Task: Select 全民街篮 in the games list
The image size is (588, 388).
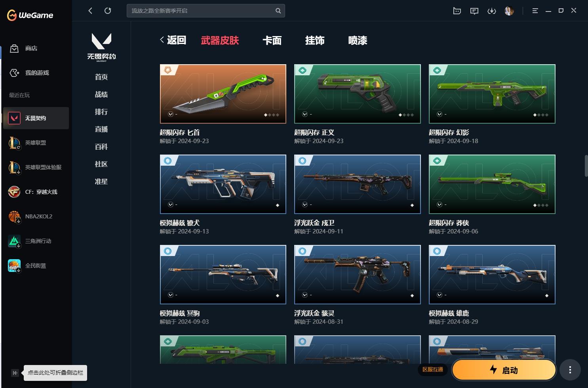Action: click(x=36, y=266)
